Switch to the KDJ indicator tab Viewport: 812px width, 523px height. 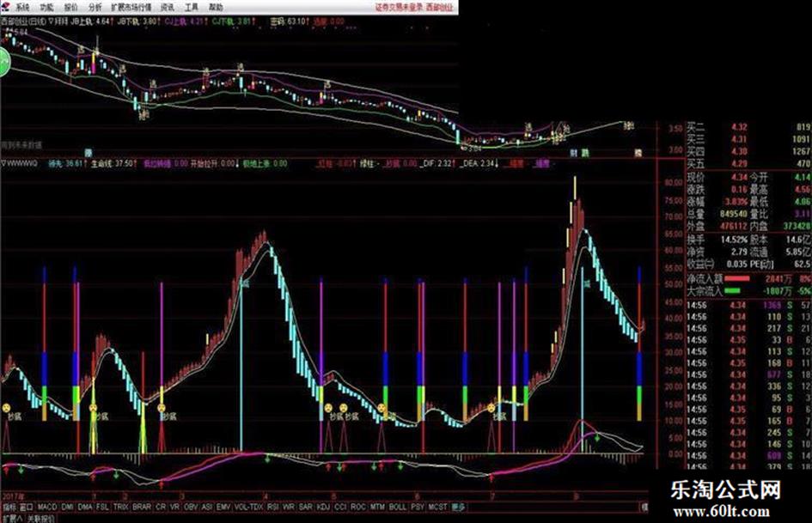coord(323,507)
